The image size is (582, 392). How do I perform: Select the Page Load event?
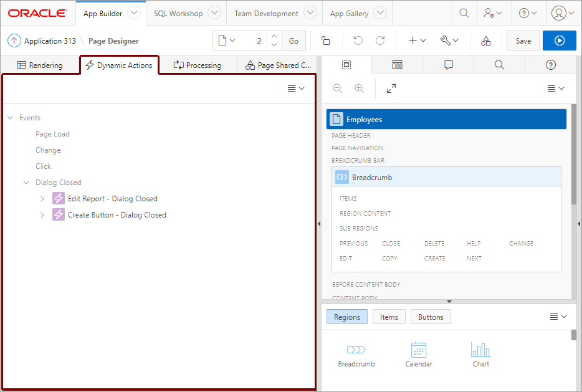52,133
